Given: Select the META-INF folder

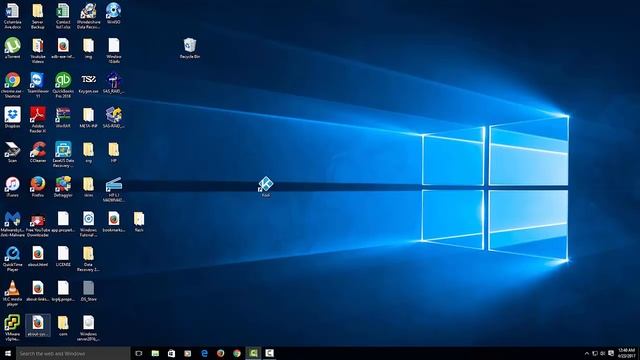Looking at the screenshot, I should [x=89, y=118].
